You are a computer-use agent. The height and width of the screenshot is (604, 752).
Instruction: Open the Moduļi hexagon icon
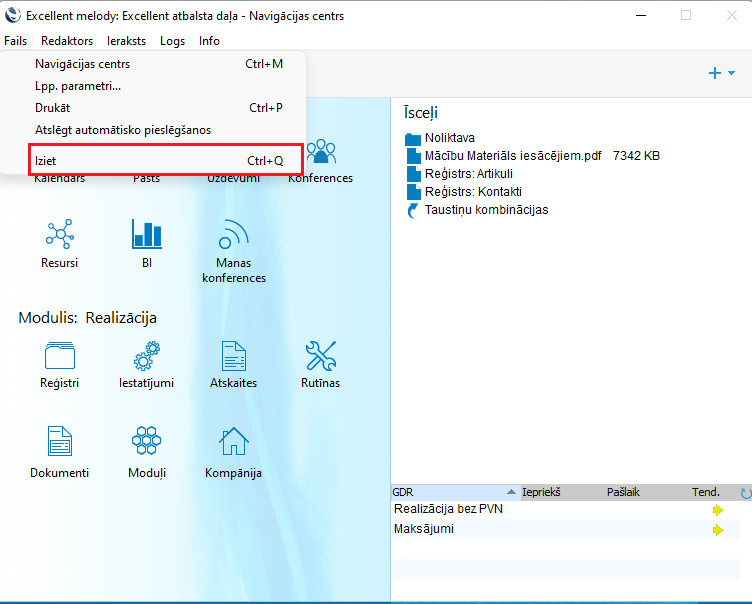click(x=146, y=441)
